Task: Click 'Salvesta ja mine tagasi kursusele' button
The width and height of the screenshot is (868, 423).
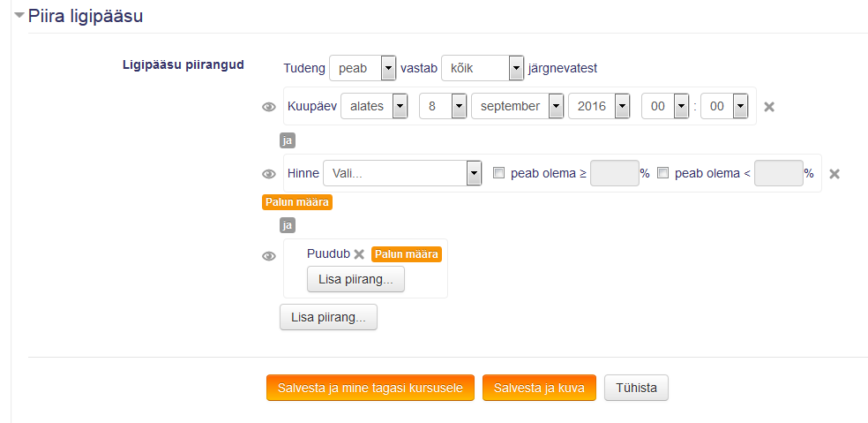Action: (x=370, y=388)
